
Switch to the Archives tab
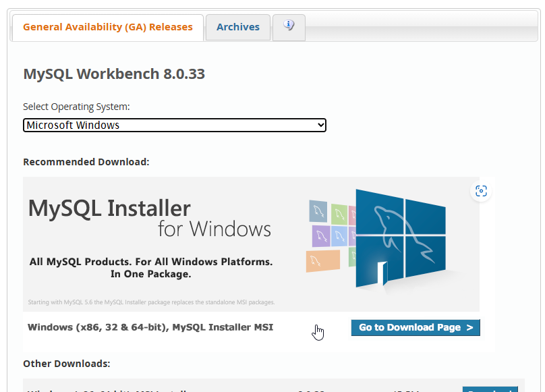click(238, 28)
